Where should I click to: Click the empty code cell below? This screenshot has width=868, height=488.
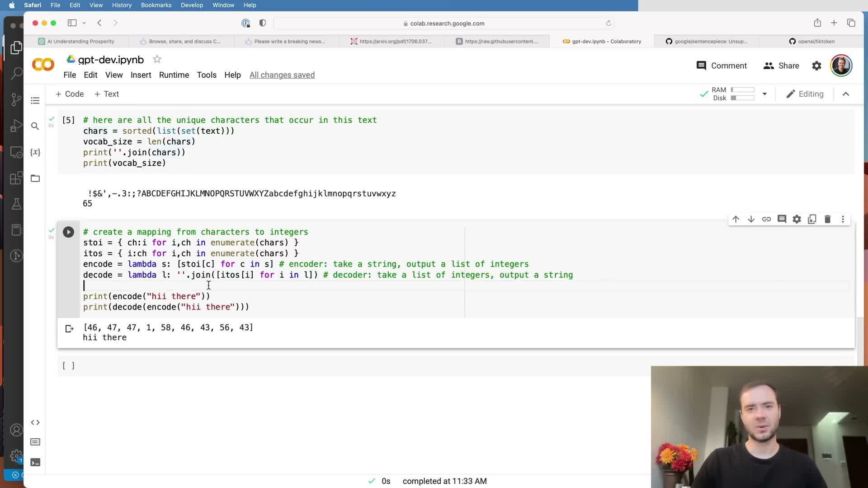pos(316,366)
